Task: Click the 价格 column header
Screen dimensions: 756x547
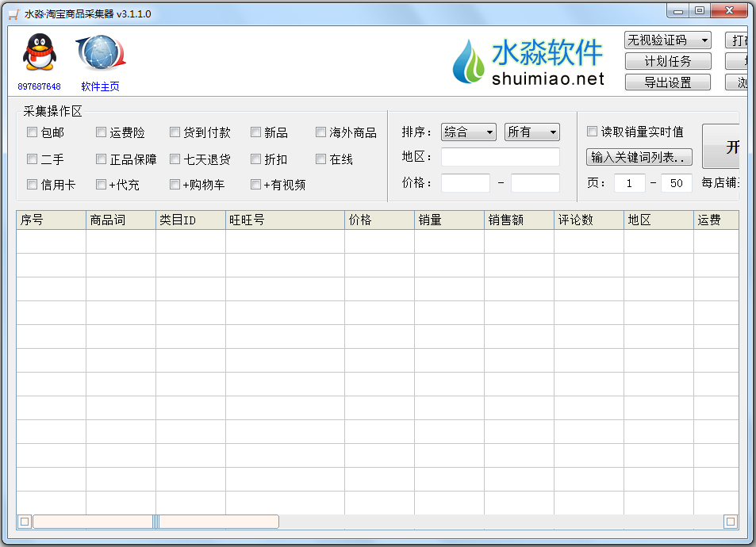Action: [378, 220]
